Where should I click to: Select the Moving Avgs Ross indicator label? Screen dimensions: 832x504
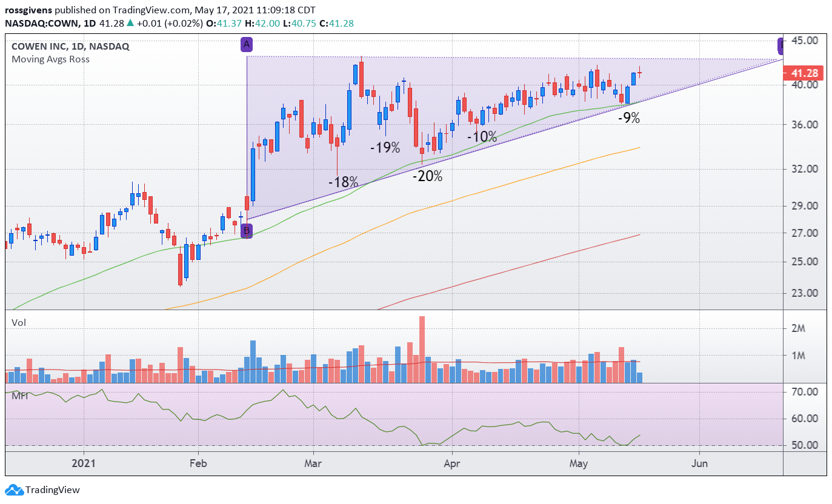tap(50, 59)
